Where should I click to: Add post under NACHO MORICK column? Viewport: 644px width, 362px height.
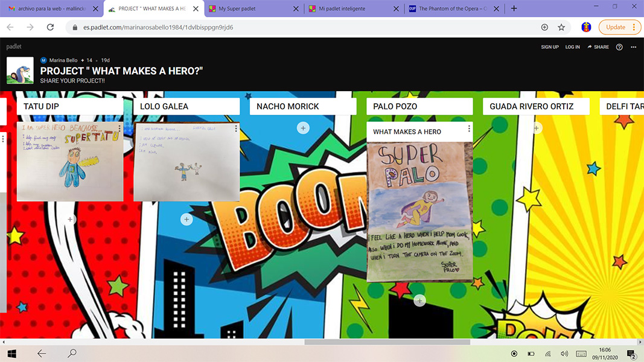[x=303, y=128]
